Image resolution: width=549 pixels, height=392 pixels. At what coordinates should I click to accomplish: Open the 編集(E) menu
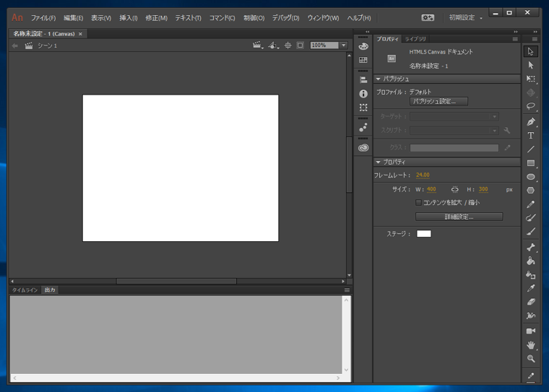74,18
